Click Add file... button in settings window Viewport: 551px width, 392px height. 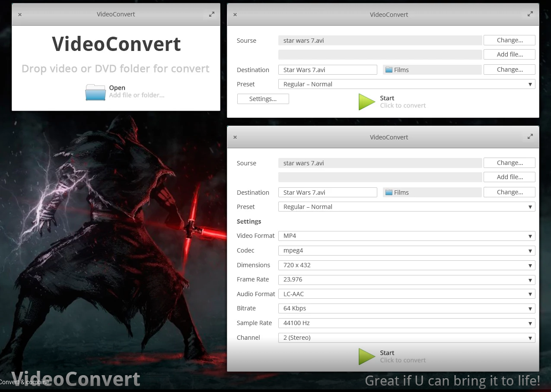pyautogui.click(x=510, y=177)
